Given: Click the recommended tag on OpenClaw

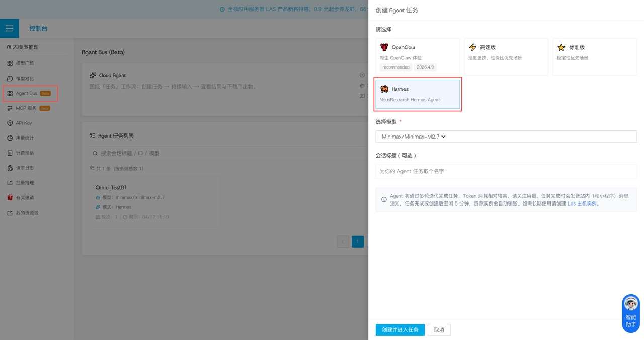Looking at the screenshot, I should coord(396,67).
